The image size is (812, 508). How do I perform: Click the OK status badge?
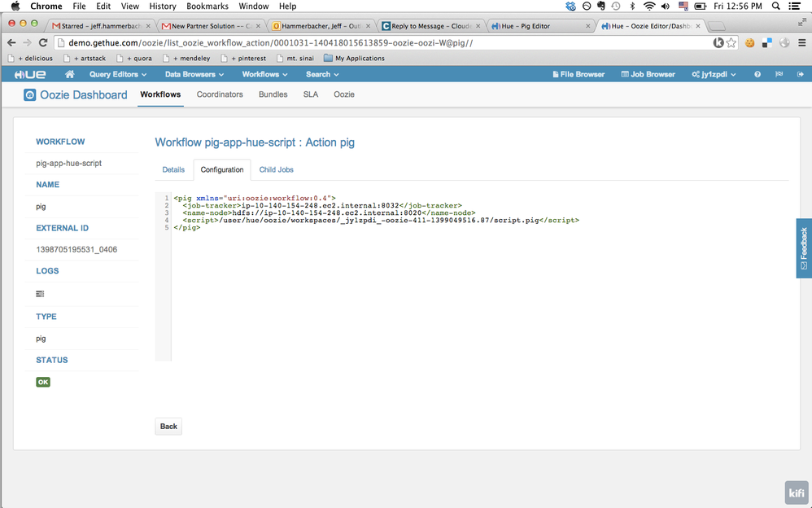coord(43,382)
